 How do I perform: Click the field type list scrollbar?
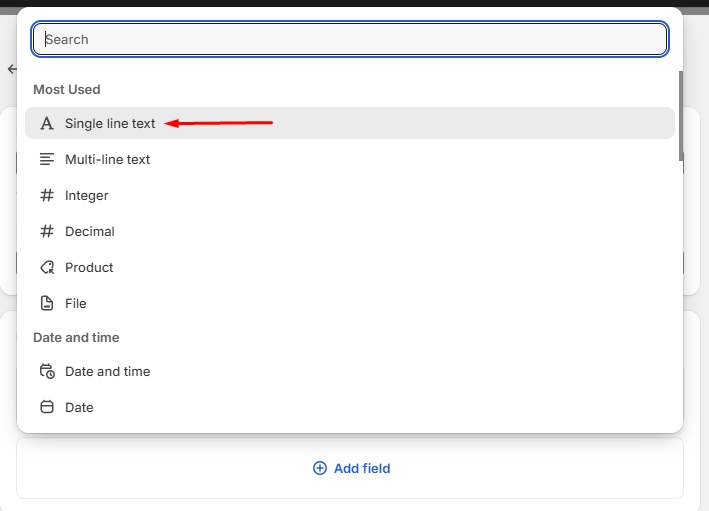[681, 115]
